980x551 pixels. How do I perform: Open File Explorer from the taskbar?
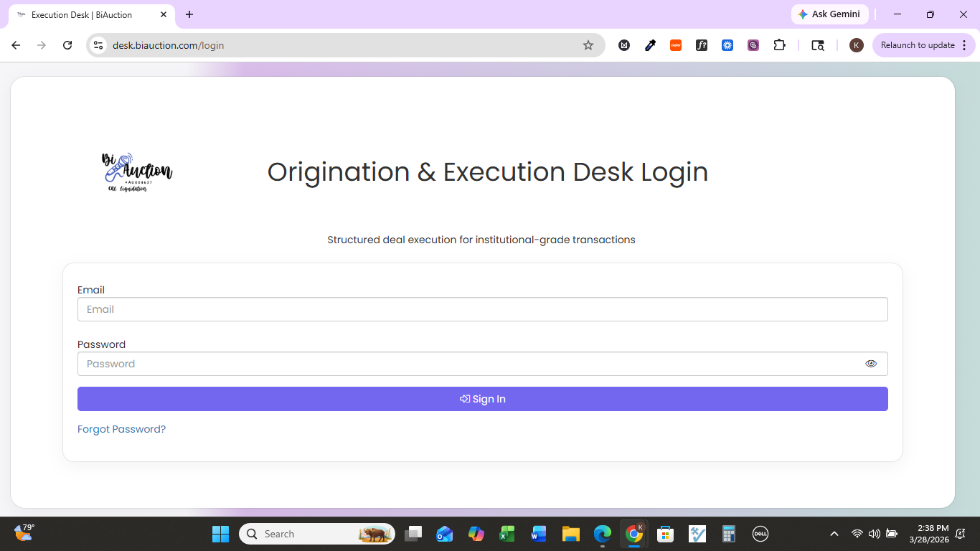click(x=570, y=534)
